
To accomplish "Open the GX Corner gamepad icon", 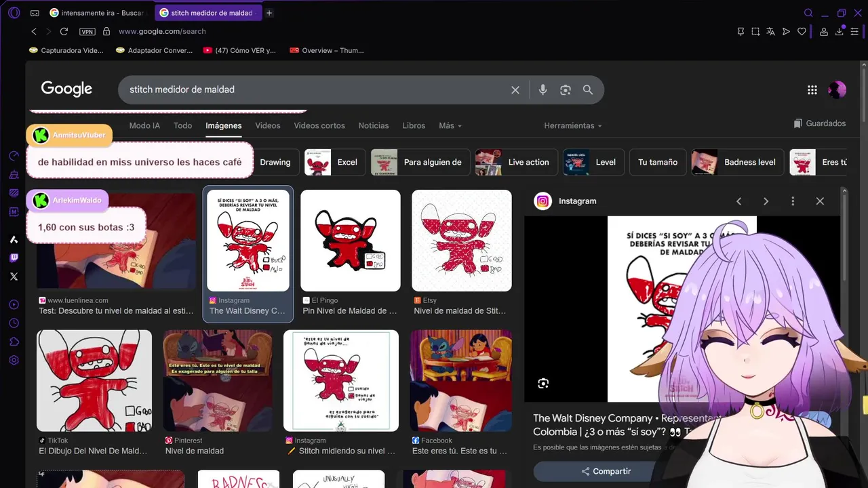I will 35,13.
